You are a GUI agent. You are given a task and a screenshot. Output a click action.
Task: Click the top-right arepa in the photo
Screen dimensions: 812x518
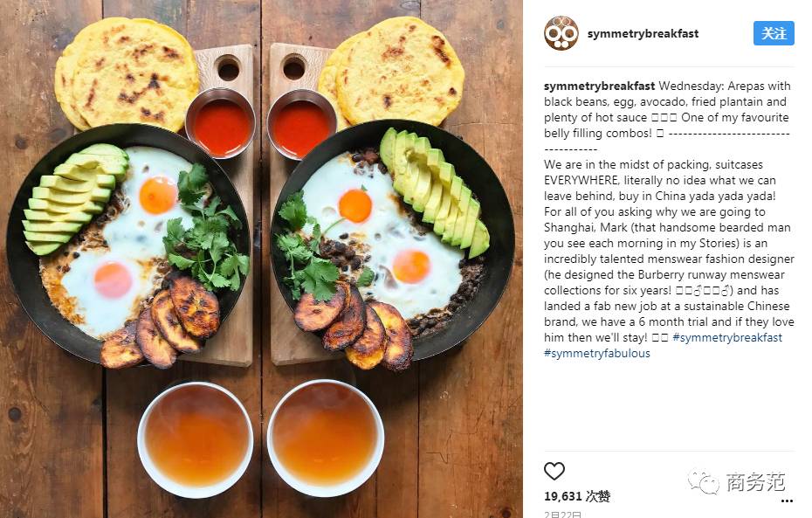coord(392,72)
